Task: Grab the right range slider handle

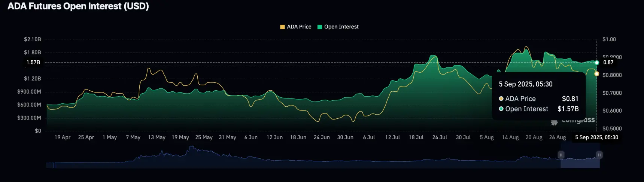Action: point(599,155)
